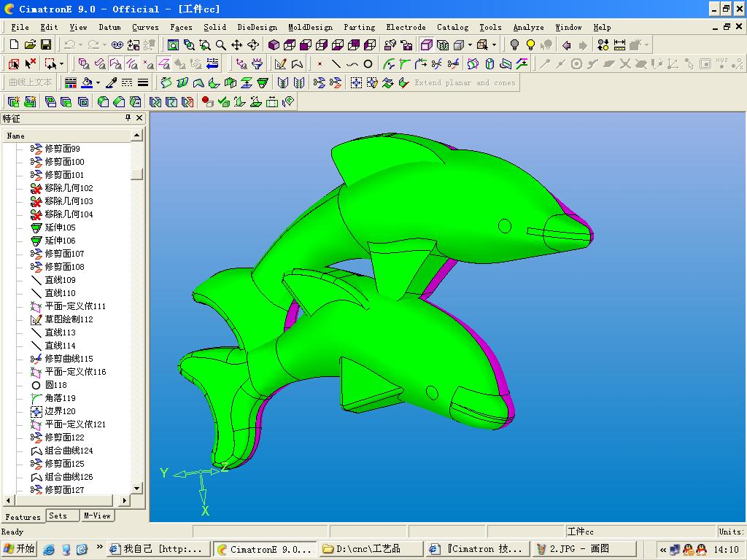Image resolution: width=747 pixels, height=560 pixels.
Task: Click the Name column header
Action: tap(66, 136)
